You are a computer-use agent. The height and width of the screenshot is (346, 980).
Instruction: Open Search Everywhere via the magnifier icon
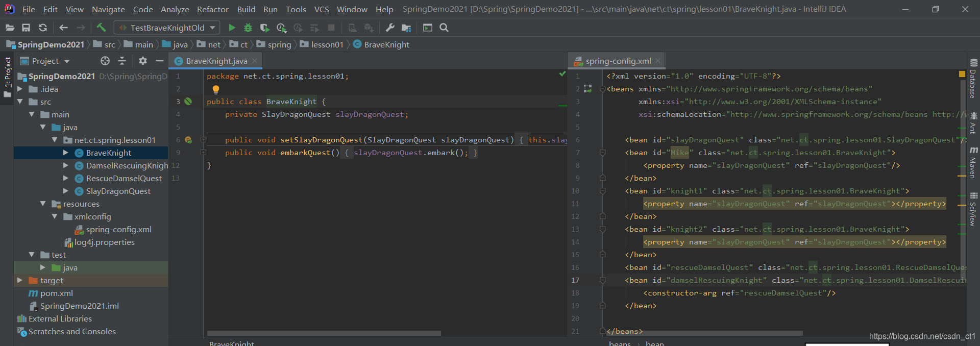click(444, 28)
